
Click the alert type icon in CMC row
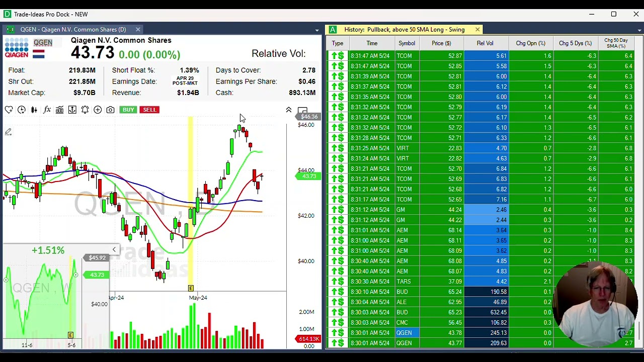point(338,322)
